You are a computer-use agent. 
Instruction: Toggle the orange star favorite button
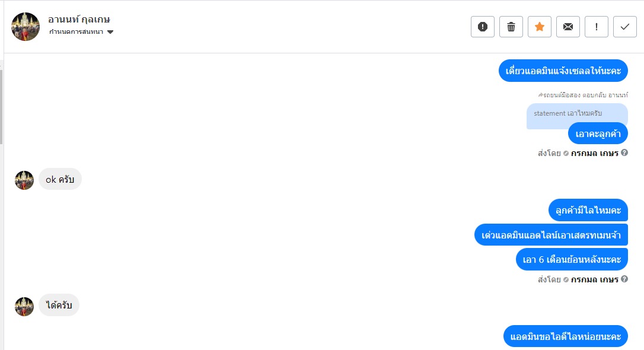click(540, 27)
